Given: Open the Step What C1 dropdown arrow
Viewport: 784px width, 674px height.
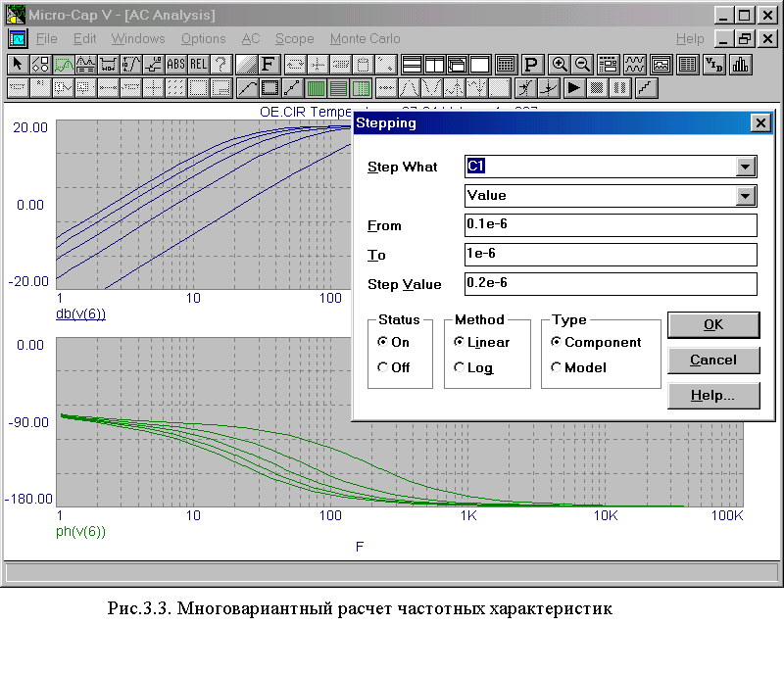Looking at the screenshot, I should coord(745,167).
